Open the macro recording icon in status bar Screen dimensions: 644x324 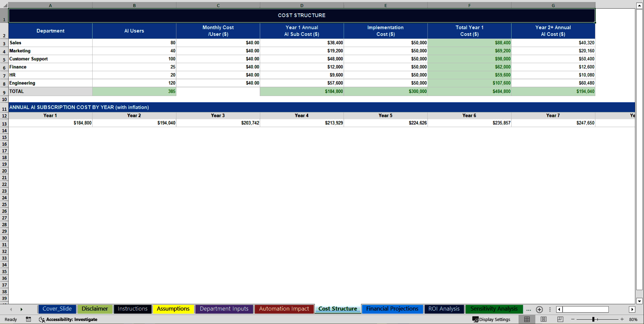pos(28,319)
